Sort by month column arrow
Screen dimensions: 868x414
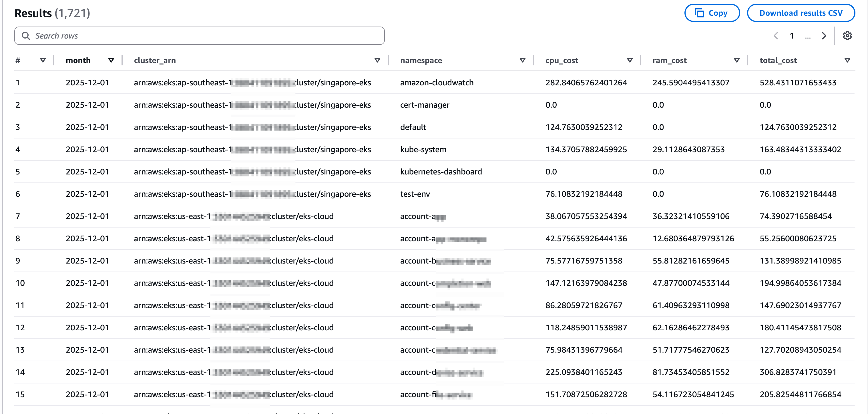(x=111, y=60)
